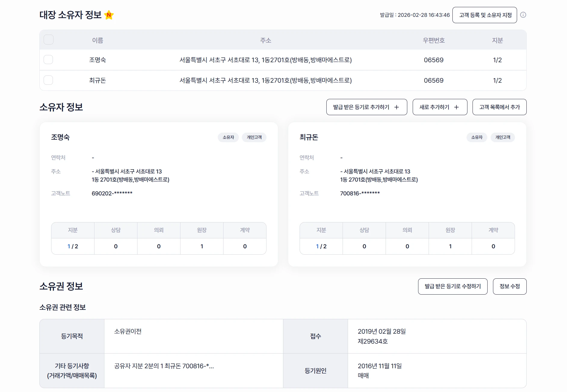
Task: Click 소유자 tag on 조명숙 card
Action: click(x=228, y=137)
